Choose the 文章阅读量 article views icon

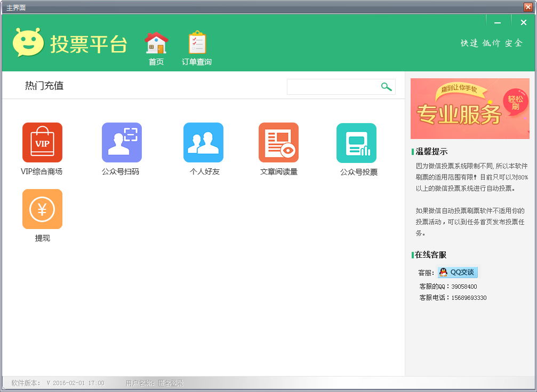pyautogui.click(x=278, y=142)
